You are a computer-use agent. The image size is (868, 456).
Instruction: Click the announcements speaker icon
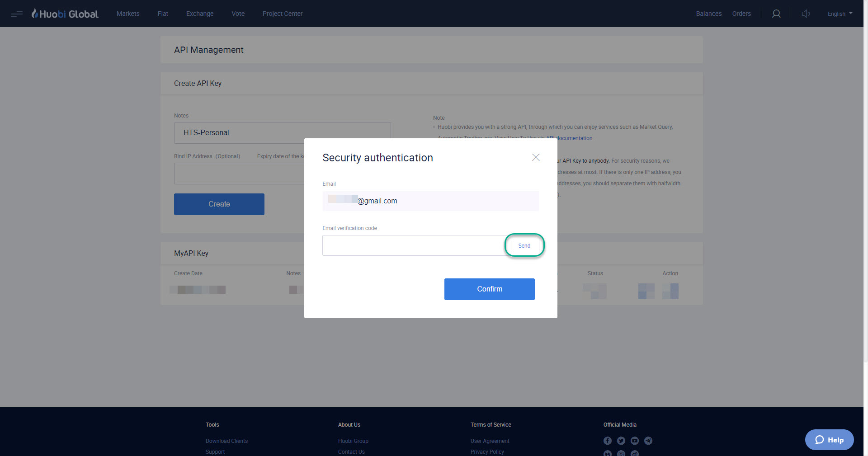point(806,14)
